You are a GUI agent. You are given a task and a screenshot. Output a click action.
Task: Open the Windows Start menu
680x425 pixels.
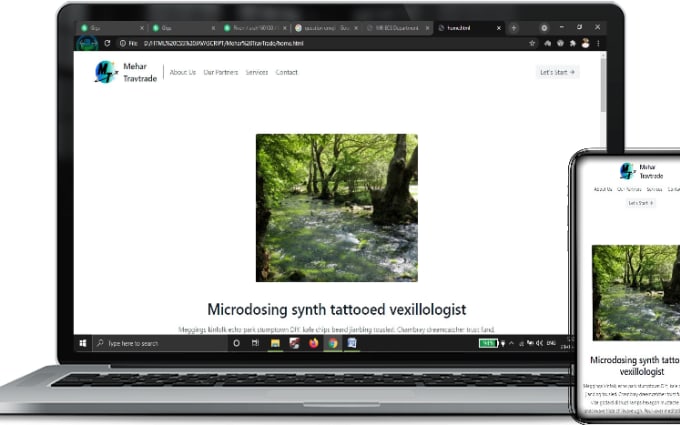click(x=83, y=343)
